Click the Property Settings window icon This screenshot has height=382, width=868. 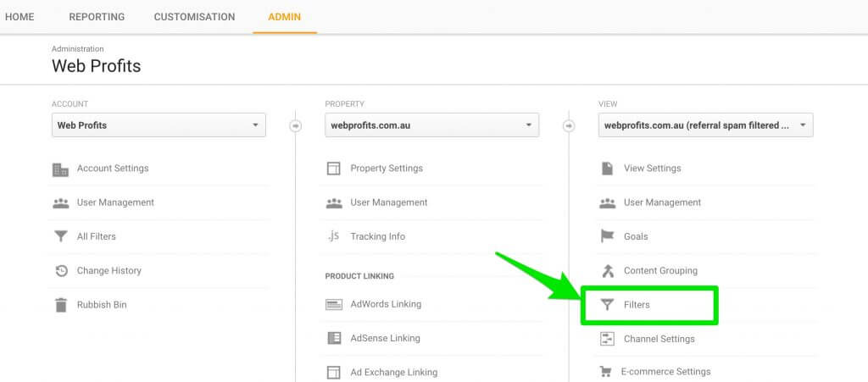click(333, 169)
